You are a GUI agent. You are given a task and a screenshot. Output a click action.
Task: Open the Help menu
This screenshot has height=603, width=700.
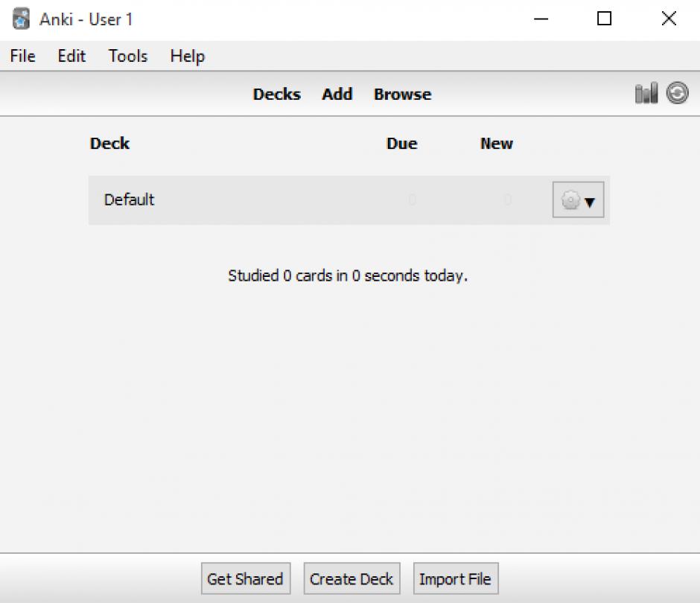[x=188, y=57]
